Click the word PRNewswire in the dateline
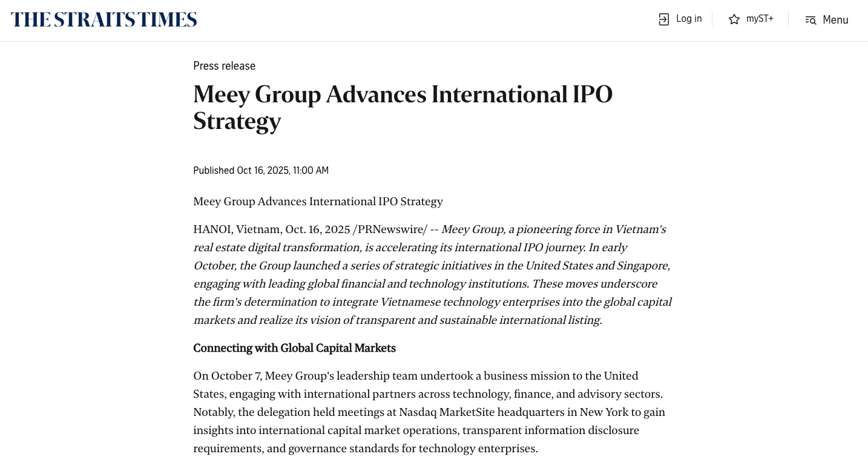The height and width of the screenshot is (468, 868). (x=392, y=229)
